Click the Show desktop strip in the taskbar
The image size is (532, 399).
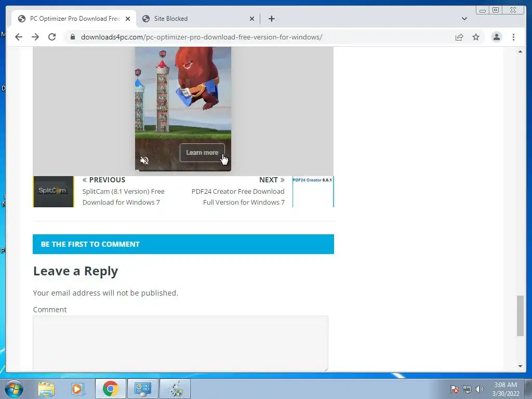tap(528, 389)
